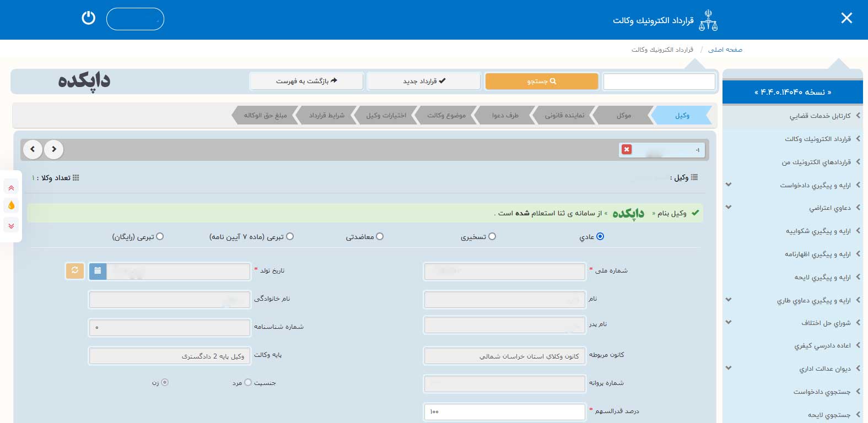The image size is (868, 423).
Task: Open قراردادهای الکترونیک من sidebar item
Action: pyautogui.click(x=792, y=162)
